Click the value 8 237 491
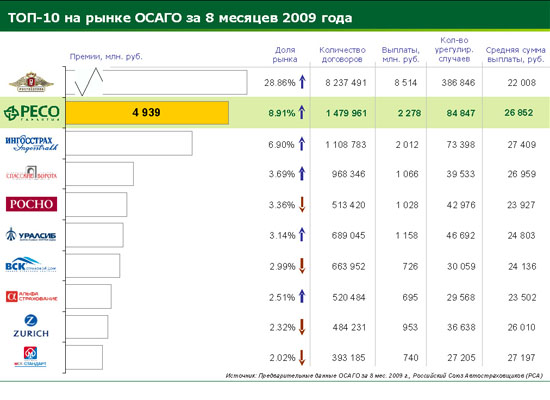550x400 pixels. (346, 83)
